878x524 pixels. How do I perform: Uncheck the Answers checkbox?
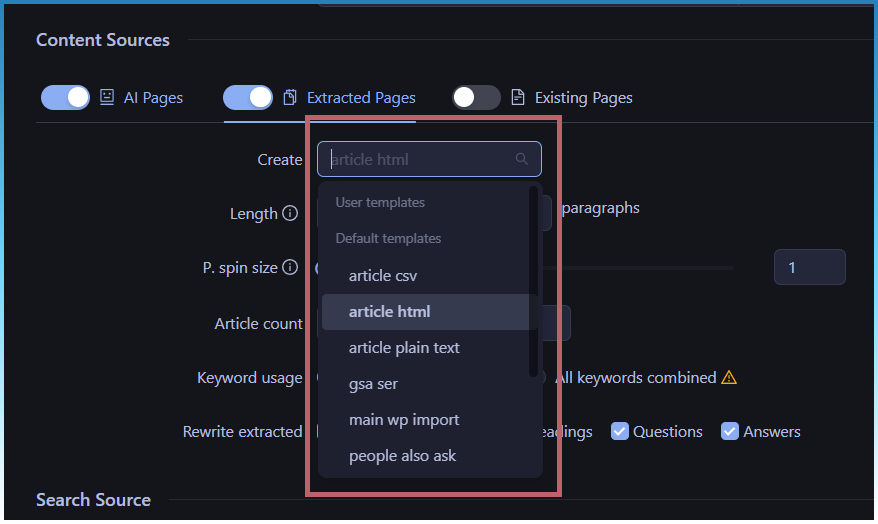(730, 431)
